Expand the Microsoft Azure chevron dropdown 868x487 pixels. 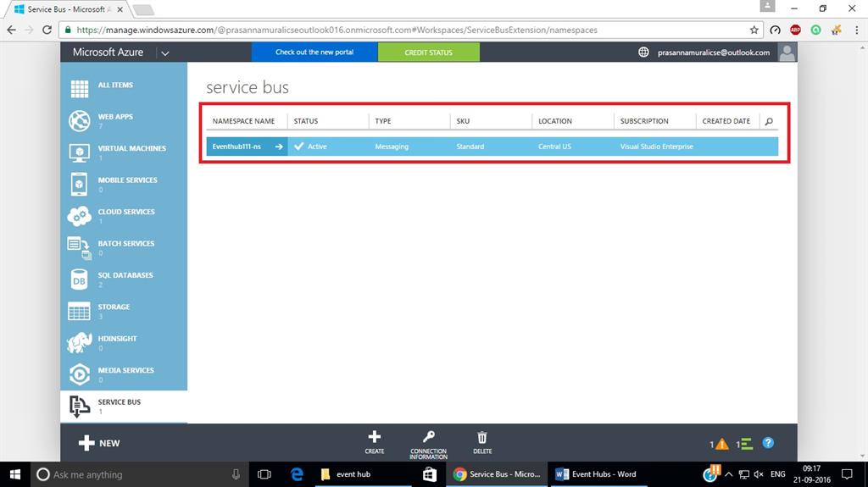[x=165, y=53]
